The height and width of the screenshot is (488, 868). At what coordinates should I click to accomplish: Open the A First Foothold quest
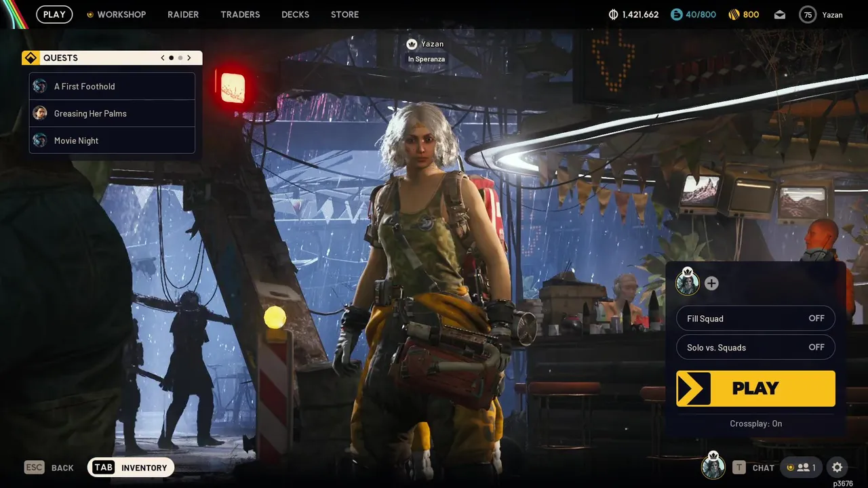pyautogui.click(x=112, y=86)
